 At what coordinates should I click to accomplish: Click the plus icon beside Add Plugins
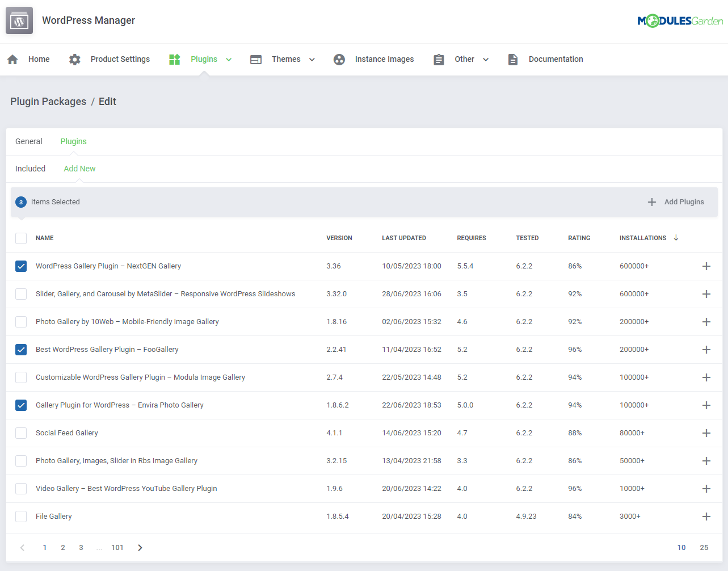tap(652, 202)
